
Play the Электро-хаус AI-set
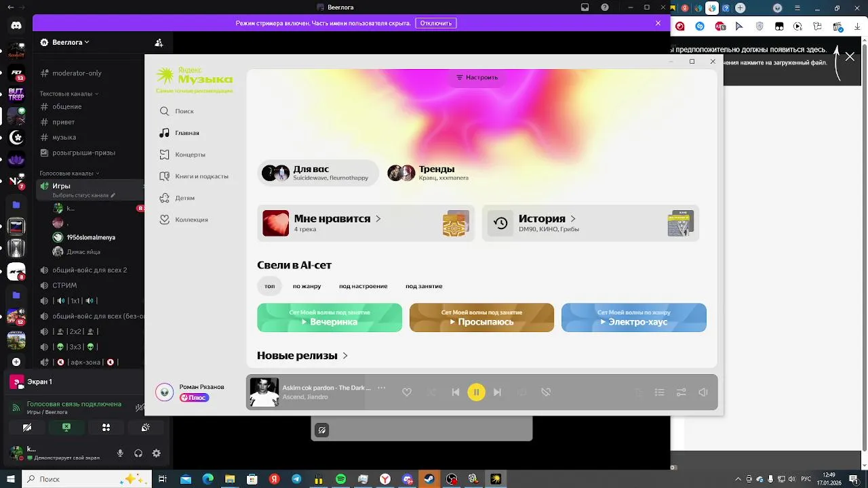coord(633,317)
